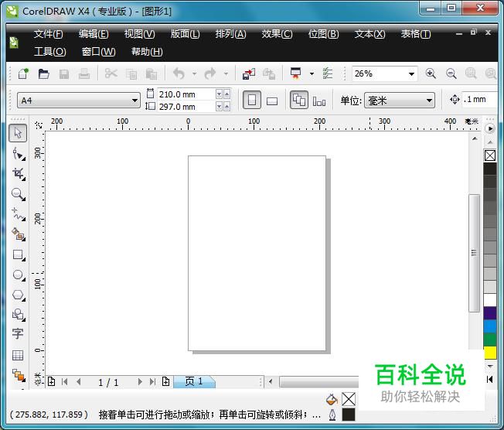Click the page height 297.0 mm field
The height and width of the screenshot is (430, 504).
186,107
